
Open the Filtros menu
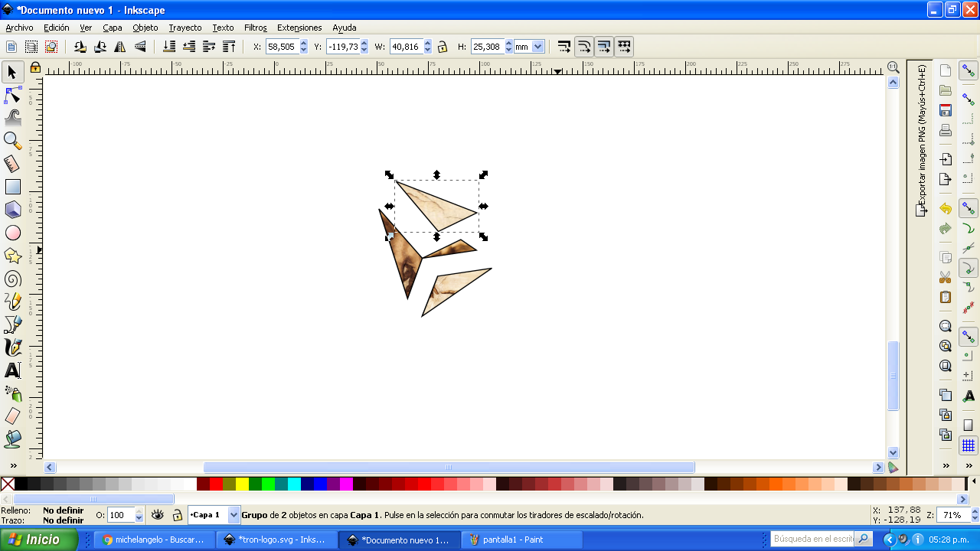coord(256,28)
